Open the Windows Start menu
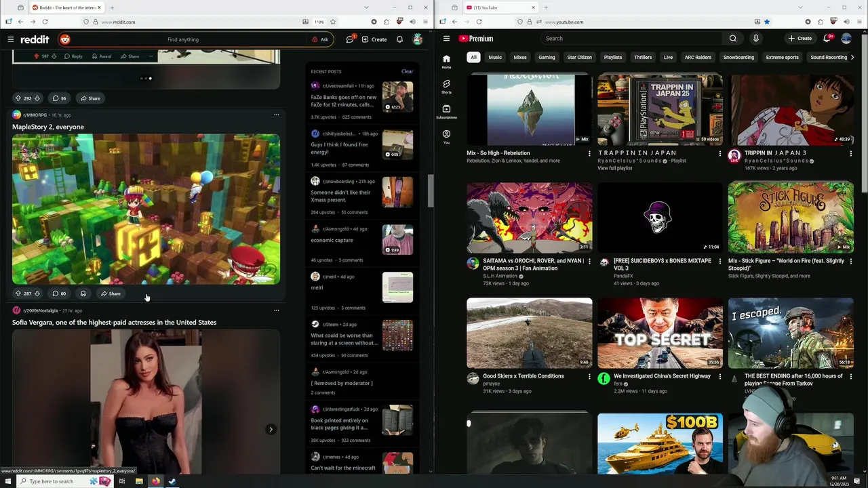 [x=7, y=481]
